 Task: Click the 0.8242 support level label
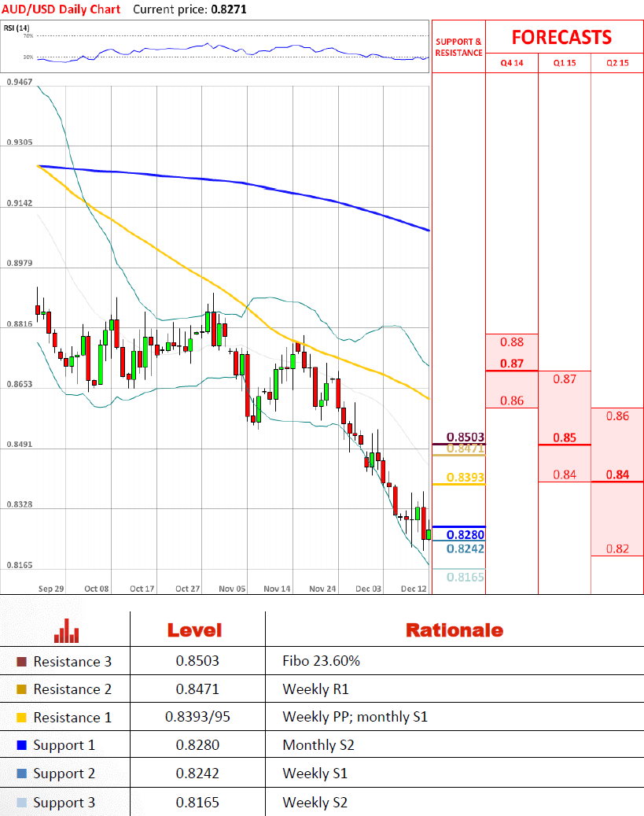pos(465,548)
